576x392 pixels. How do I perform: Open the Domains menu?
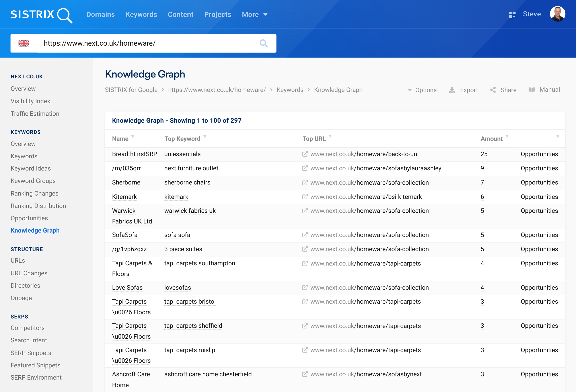click(100, 15)
